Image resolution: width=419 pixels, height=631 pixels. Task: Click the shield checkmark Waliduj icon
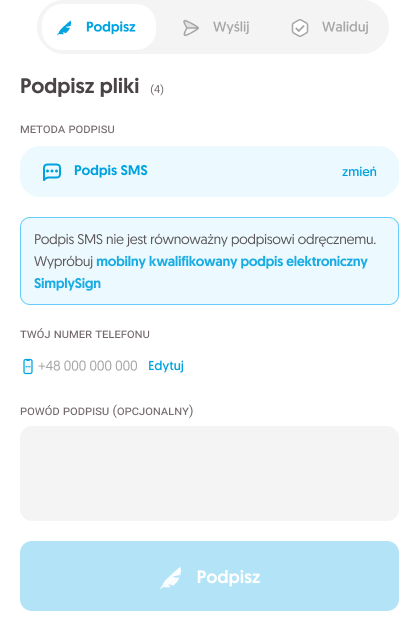[300, 28]
